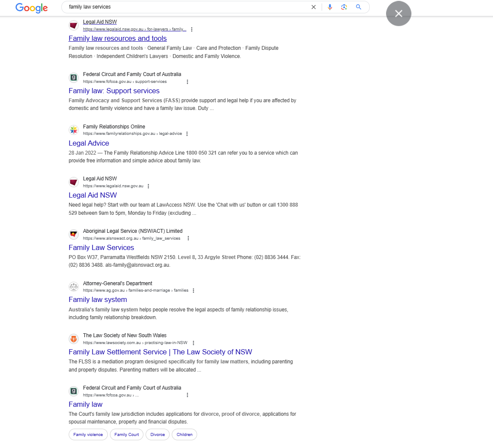Click the familyrelationships.gov.au legal-advice URL

coord(132,134)
